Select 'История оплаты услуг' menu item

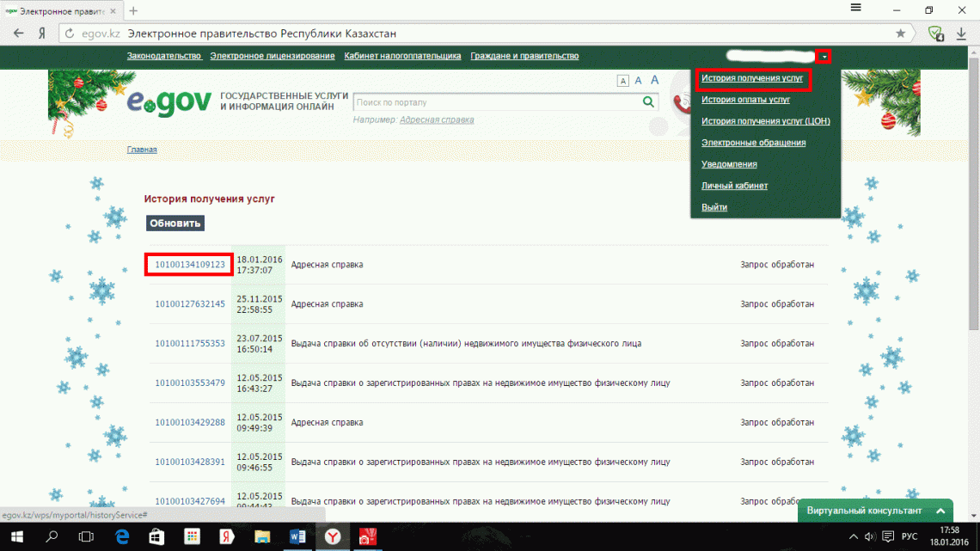(x=745, y=100)
